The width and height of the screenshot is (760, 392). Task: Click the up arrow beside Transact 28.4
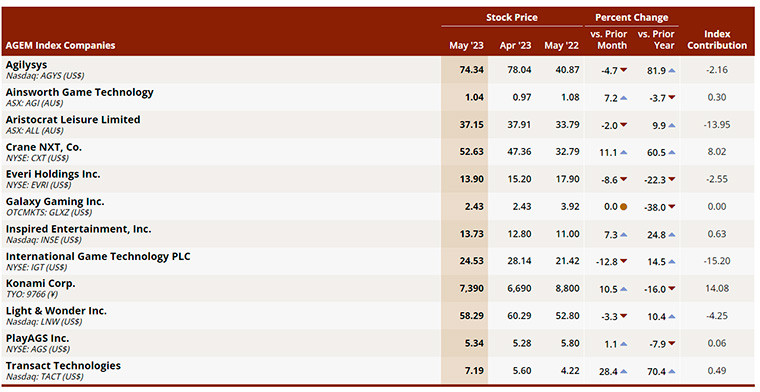coord(623,372)
